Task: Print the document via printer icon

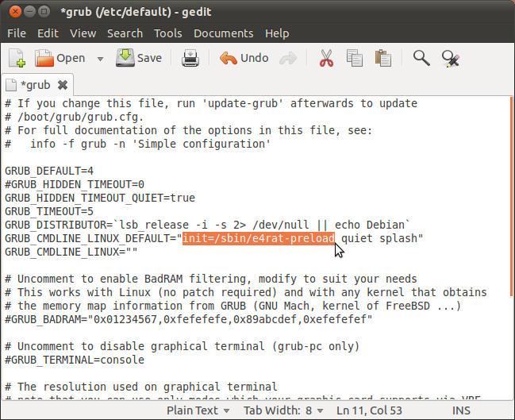Action: pyautogui.click(x=190, y=58)
